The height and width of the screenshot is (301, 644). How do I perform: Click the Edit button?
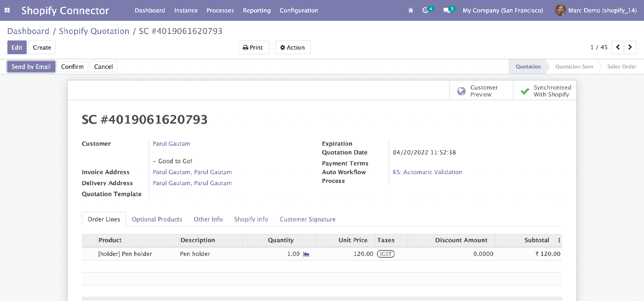pos(17,47)
